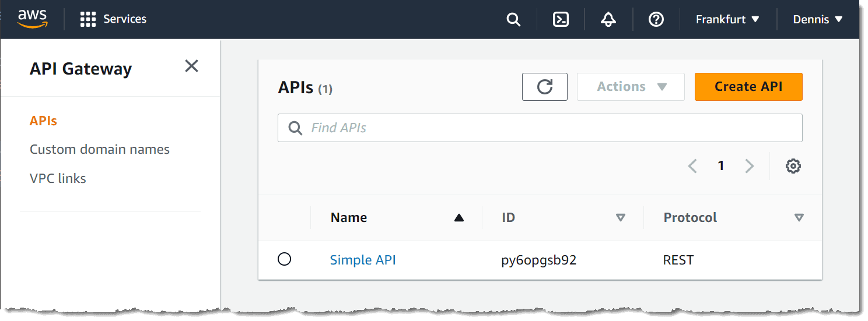The image size is (868, 321).
Task: Open VPC links in navigation
Action: point(58,178)
